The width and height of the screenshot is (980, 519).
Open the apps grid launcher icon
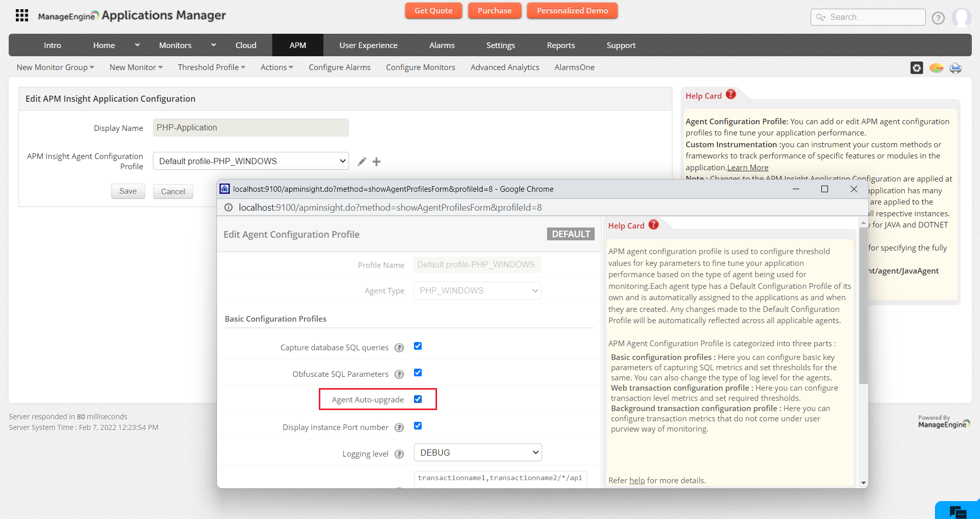[x=22, y=15]
